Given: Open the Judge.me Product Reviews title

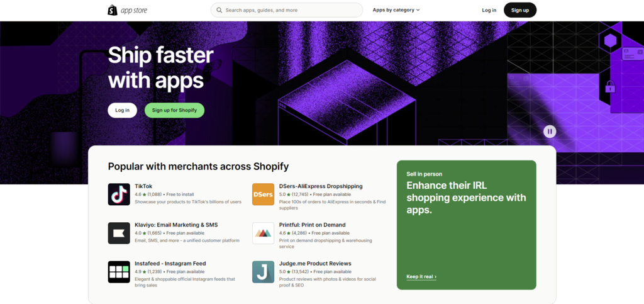Looking at the screenshot, I should pos(315,263).
